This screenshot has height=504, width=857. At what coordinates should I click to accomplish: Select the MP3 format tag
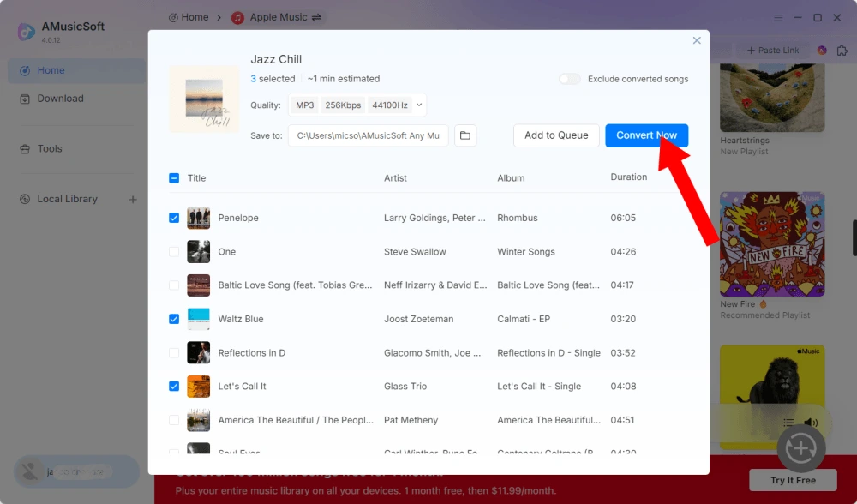304,105
